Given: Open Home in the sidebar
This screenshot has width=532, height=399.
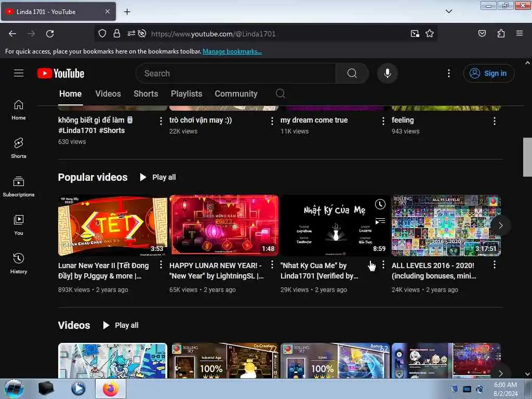Looking at the screenshot, I should 19,110.
